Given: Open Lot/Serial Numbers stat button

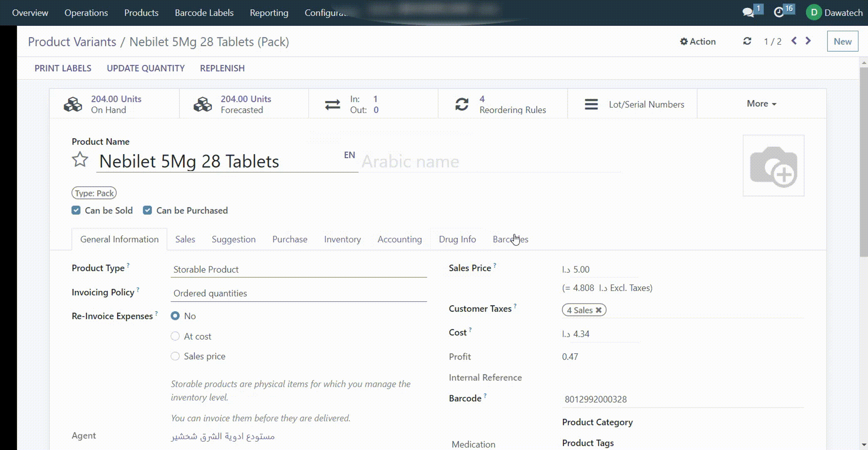Looking at the screenshot, I should click(x=632, y=104).
